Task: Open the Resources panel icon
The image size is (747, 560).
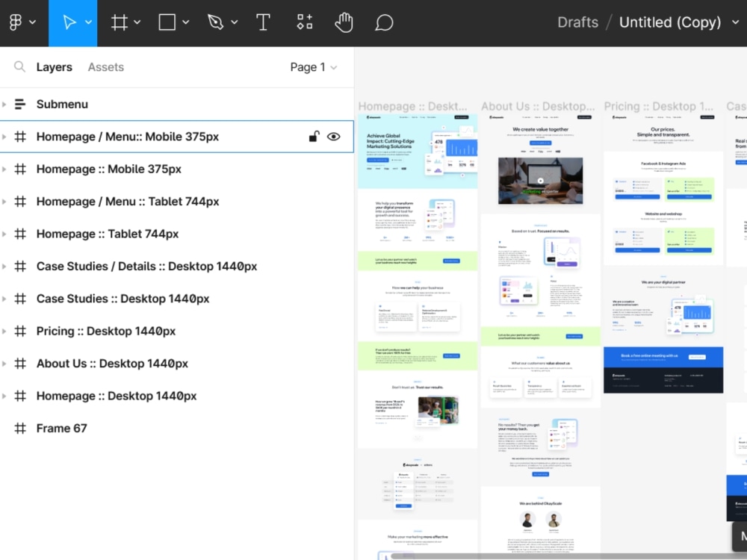Action: (x=304, y=22)
